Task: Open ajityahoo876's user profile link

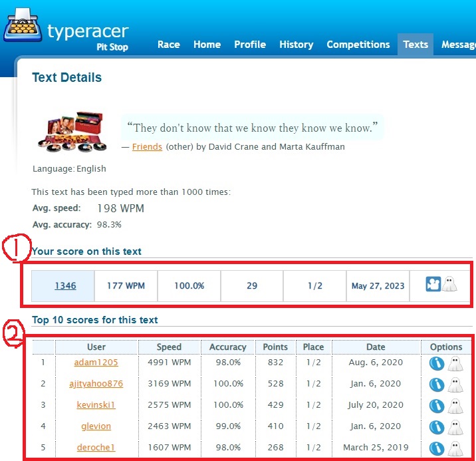Action: (96, 384)
